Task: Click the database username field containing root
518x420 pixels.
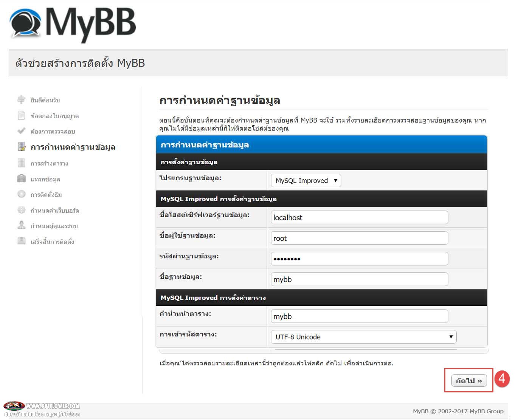Action: [x=360, y=238]
